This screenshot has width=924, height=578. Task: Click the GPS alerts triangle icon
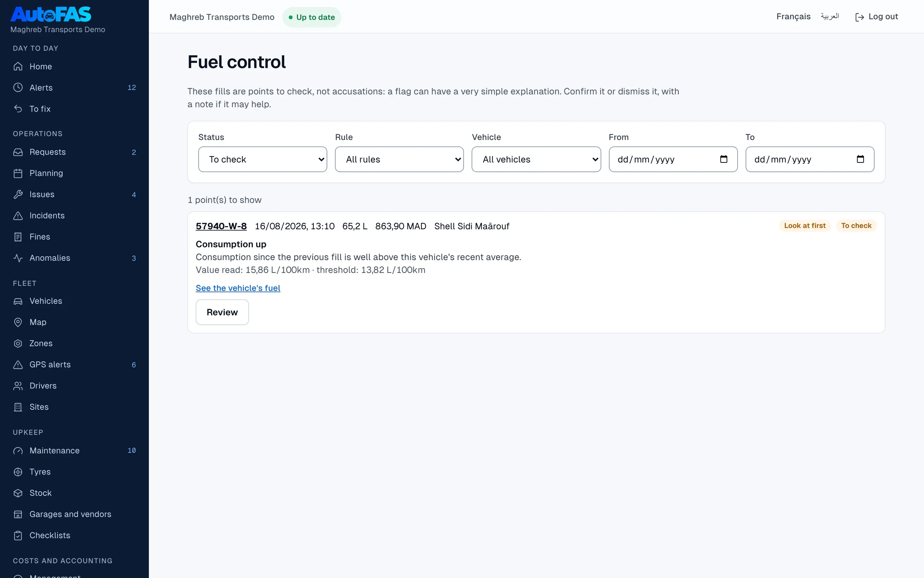tap(18, 365)
